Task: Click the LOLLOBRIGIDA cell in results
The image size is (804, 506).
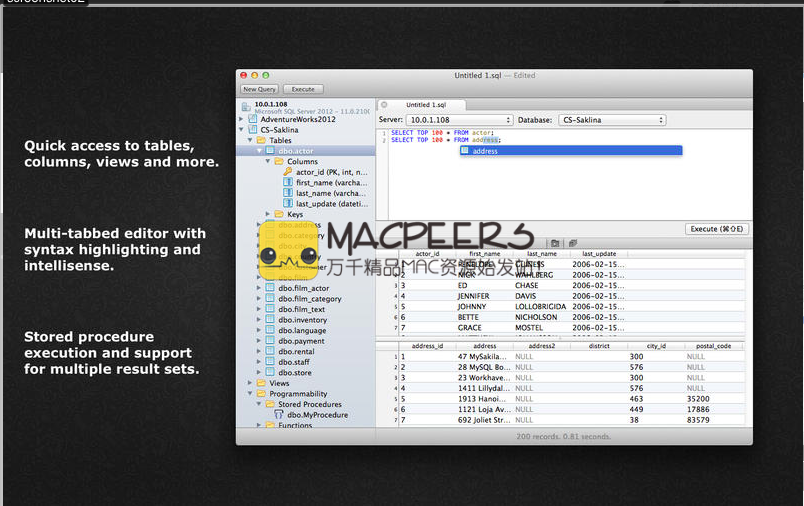Action: [540, 307]
